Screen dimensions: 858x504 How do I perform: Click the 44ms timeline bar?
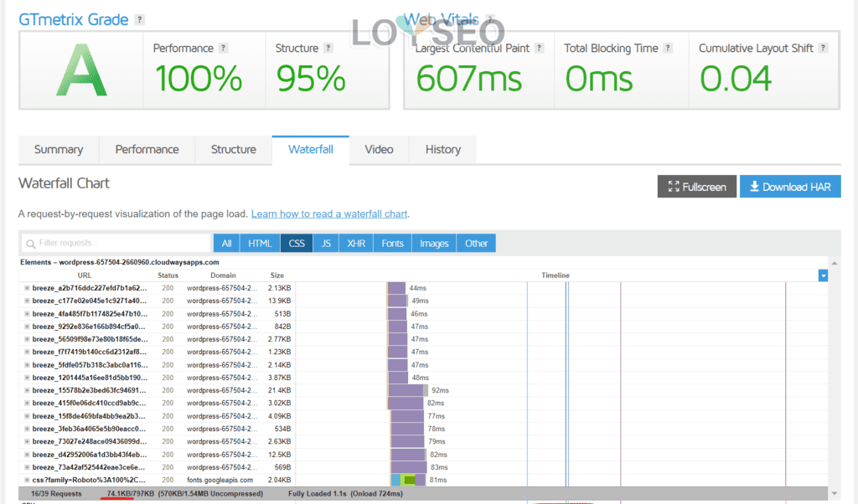396,288
